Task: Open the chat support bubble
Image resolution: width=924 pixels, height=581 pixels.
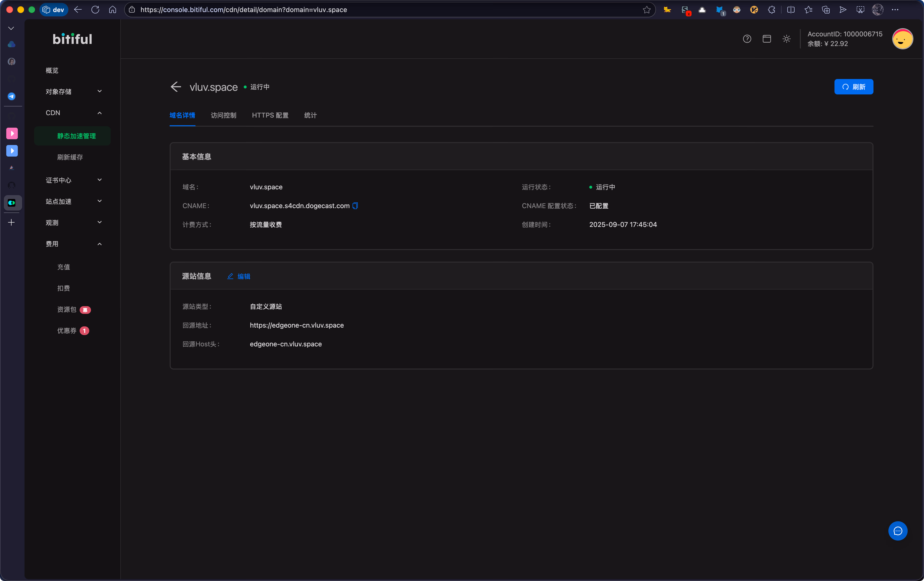Action: coord(898,531)
